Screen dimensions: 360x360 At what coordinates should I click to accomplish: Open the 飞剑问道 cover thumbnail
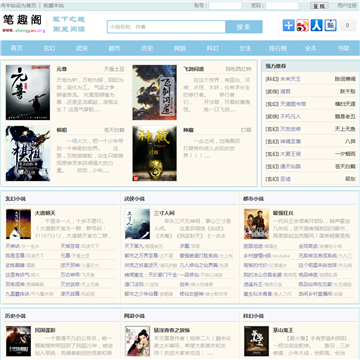155,92
